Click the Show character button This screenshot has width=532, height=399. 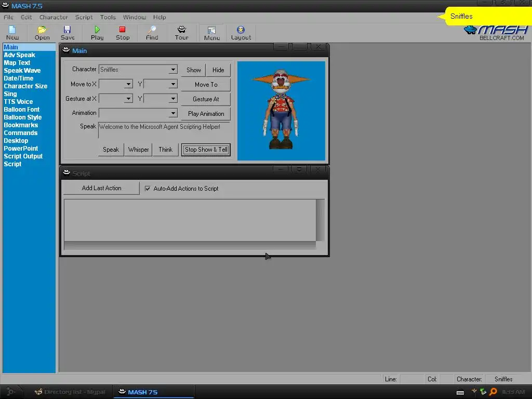193,70
